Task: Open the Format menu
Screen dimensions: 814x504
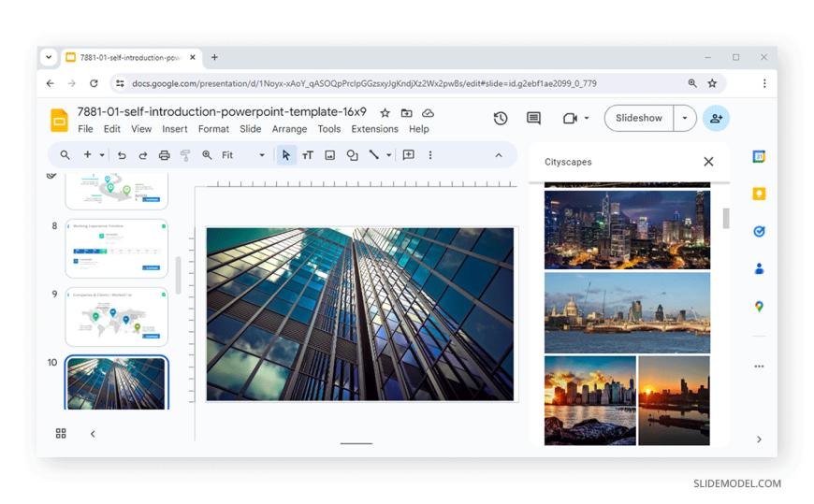Action: [213, 129]
